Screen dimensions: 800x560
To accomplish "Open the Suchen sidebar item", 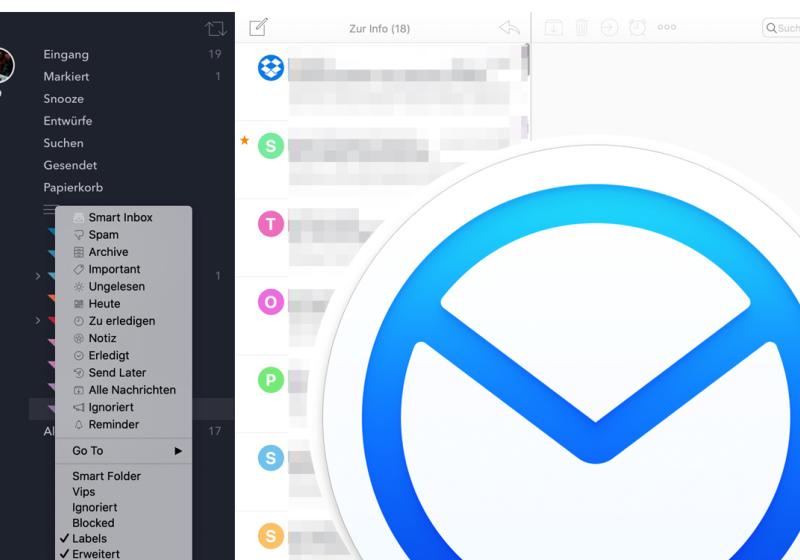I will pyautogui.click(x=63, y=143).
